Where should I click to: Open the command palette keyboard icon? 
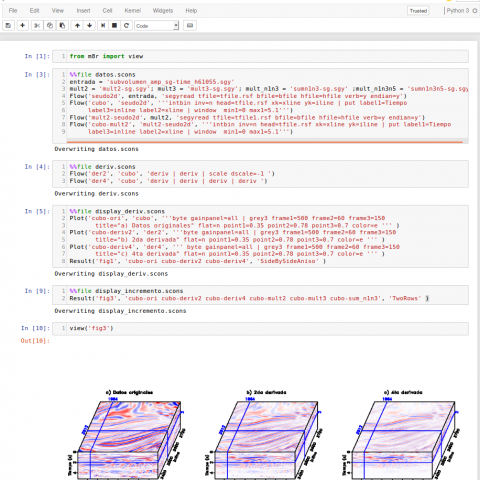(190, 26)
